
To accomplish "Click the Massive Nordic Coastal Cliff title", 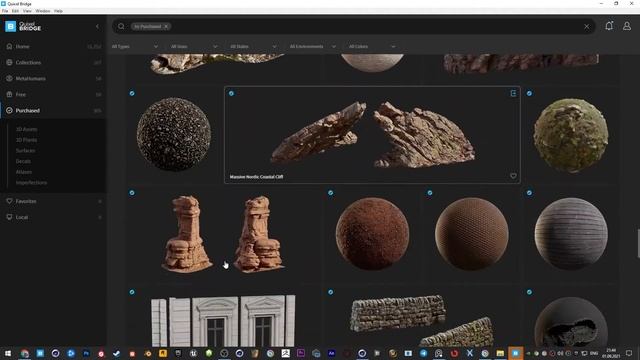I will 256,177.
